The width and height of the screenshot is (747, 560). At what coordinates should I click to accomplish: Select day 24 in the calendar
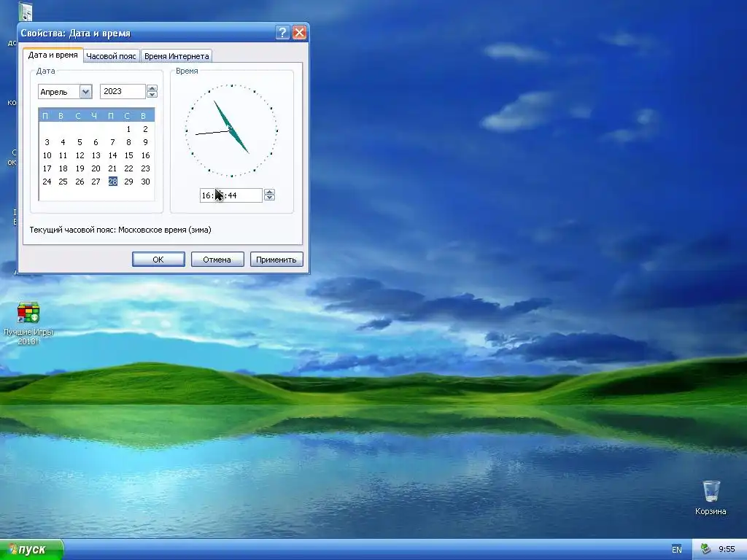coord(47,182)
